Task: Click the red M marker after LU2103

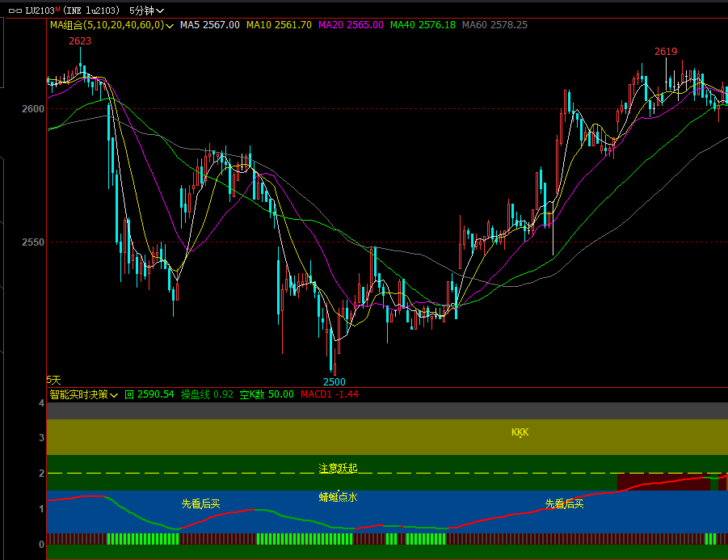Action: 58,9
